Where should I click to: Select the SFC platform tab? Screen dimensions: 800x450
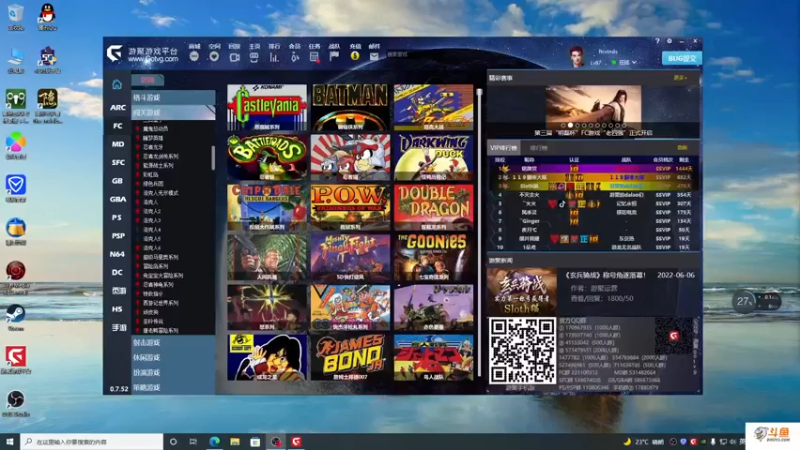118,162
